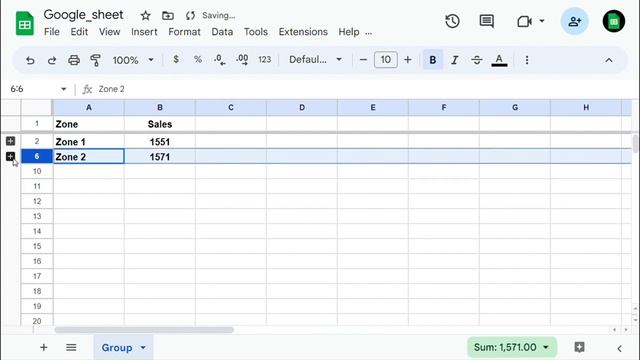Open the text color picker
The width and height of the screenshot is (640, 360).
click(x=499, y=60)
